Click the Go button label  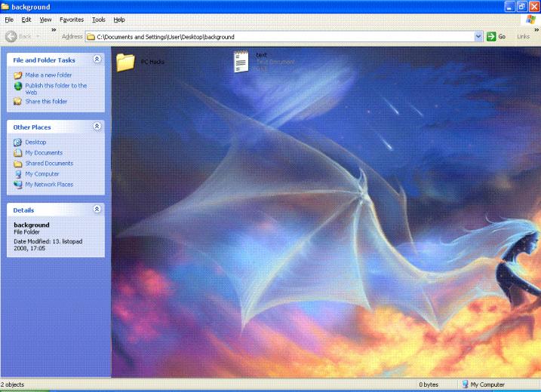(x=502, y=36)
